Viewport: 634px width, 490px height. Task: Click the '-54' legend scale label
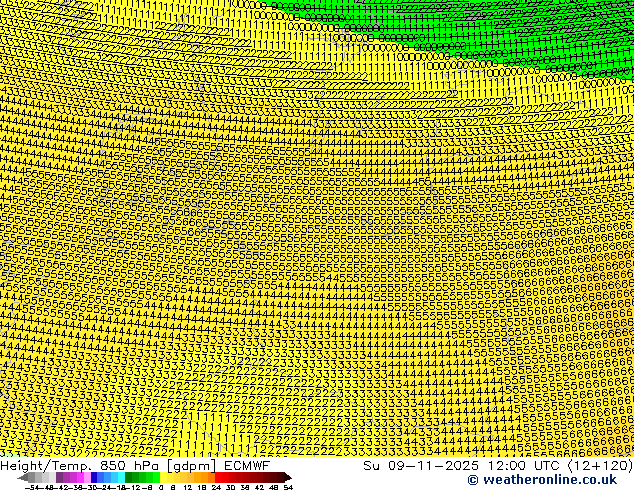(x=31, y=487)
